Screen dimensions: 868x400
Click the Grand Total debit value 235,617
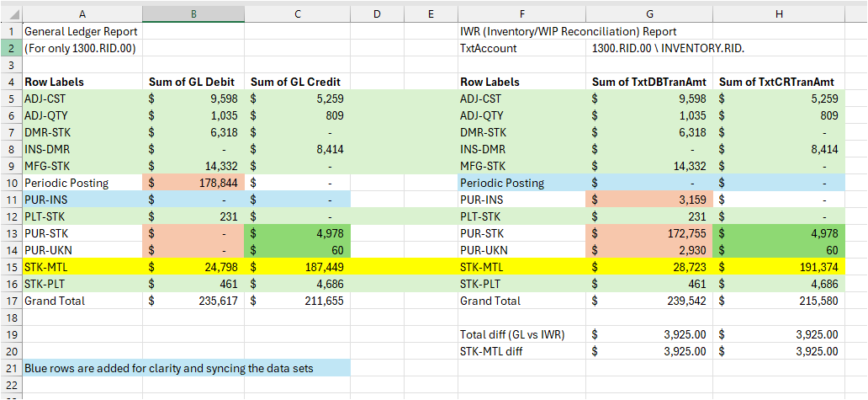[x=193, y=301]
